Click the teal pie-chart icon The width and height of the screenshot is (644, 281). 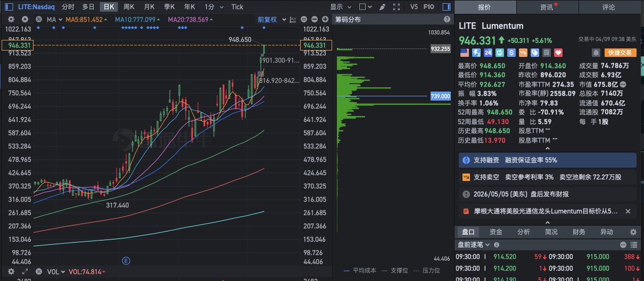coord(499,53)
